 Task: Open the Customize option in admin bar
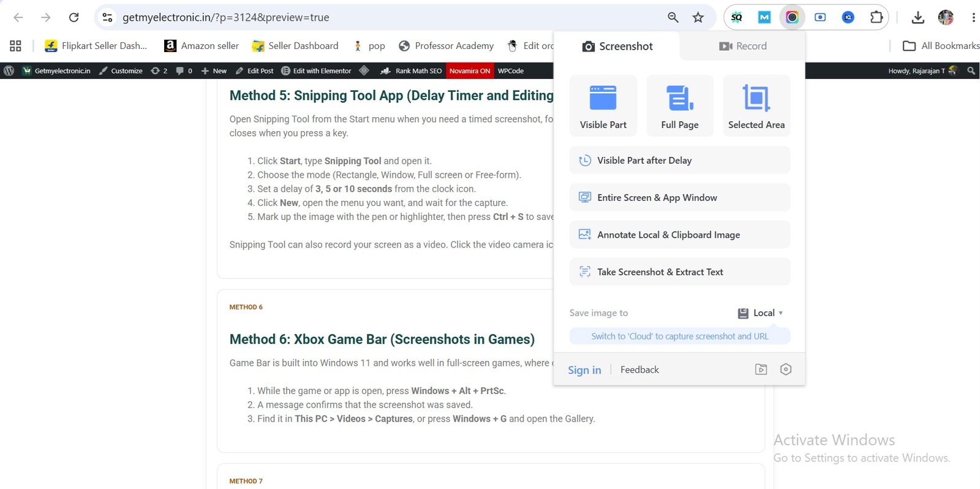click(121, 71)
